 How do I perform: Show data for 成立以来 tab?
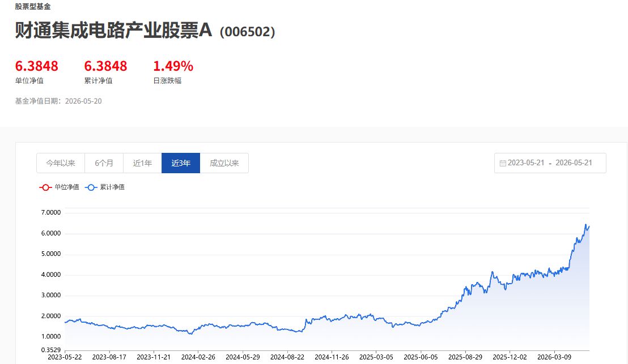[x=224, y=163]
